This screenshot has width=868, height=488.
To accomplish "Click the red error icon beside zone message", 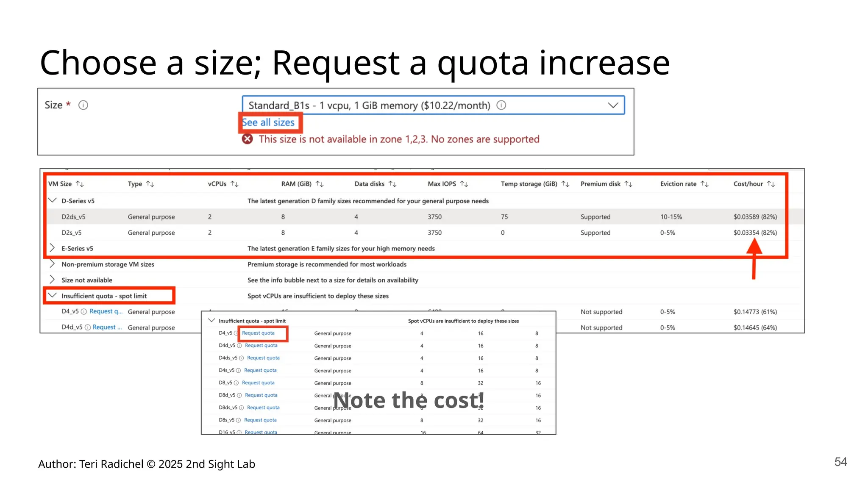I will tap(248, 139).
